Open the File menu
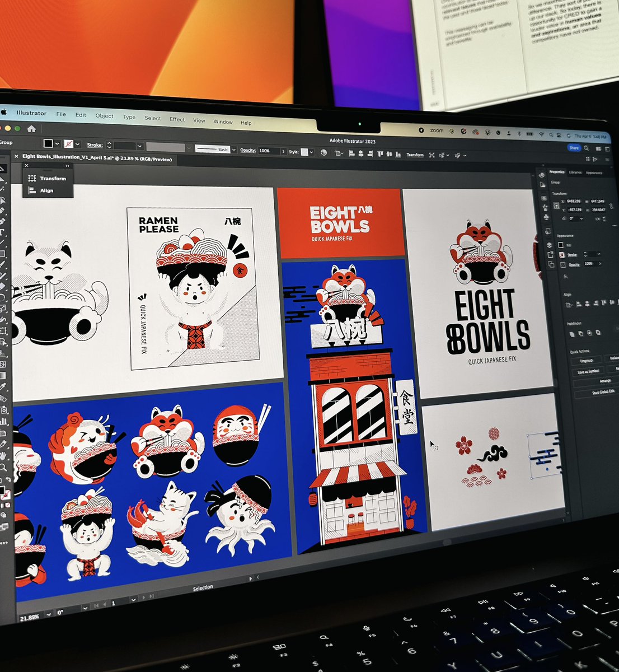 click(x=61, y=114)
